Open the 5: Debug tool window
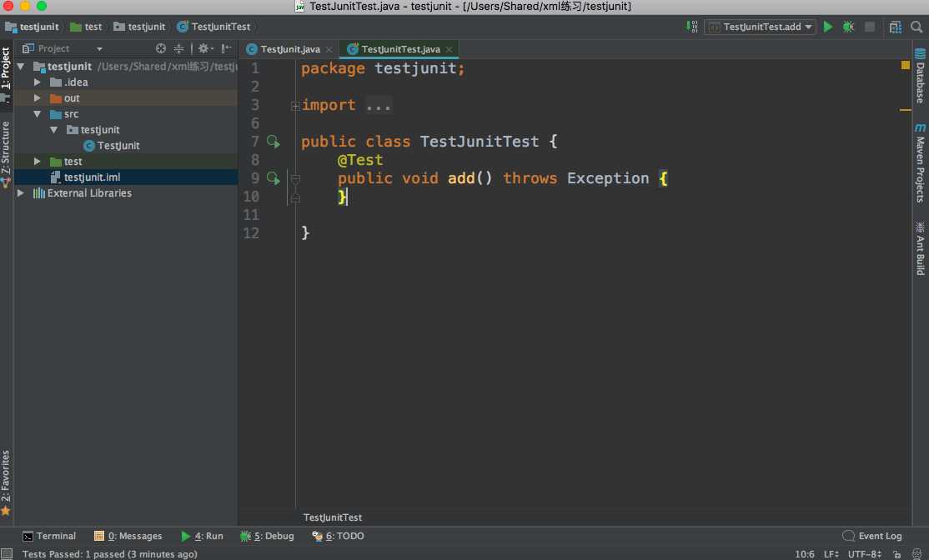Screen dimensions: 929x560 click(267, 536)
